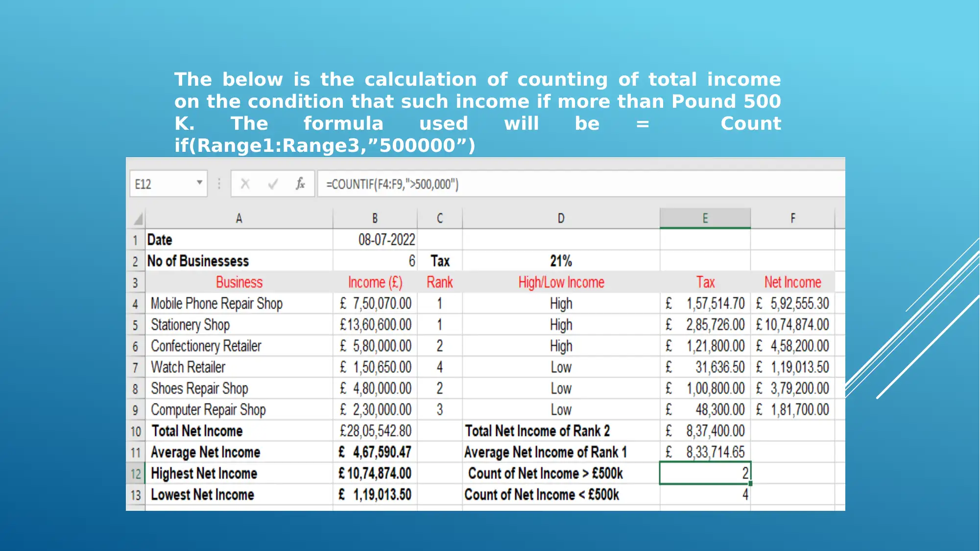Click Total Net Income of Rank 2 label
This screenshot has height=551, width=980.
click(x=561, y=431)
